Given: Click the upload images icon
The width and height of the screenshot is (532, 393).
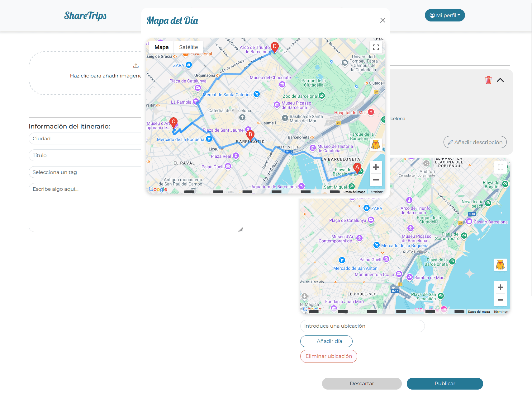Looking at the screenshot, I should (136, 66).
